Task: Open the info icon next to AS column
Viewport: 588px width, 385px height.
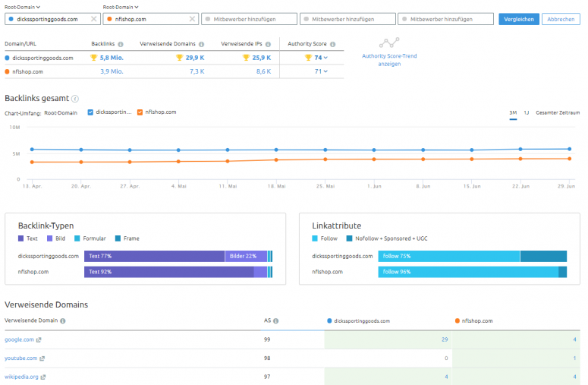Action: [x=275, y=320]
